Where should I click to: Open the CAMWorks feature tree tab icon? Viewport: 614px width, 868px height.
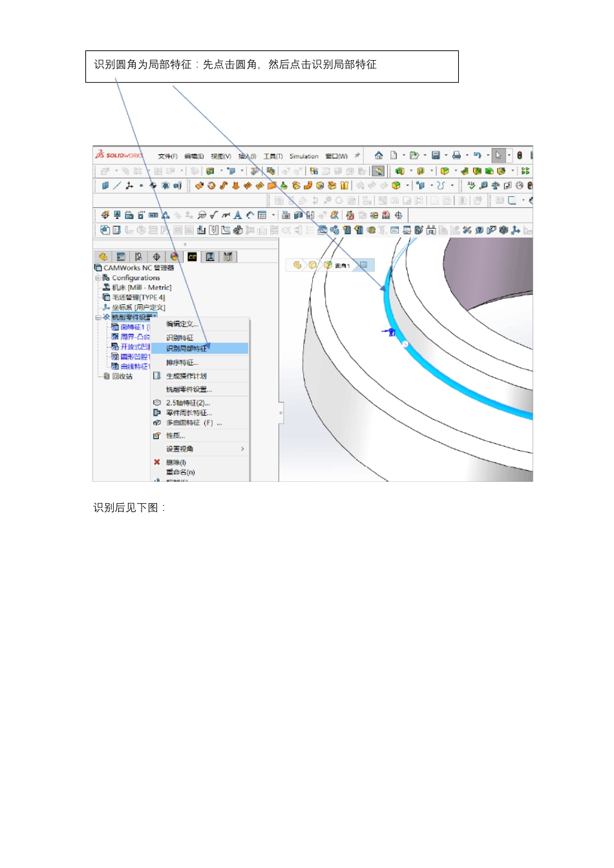(192, 257)
